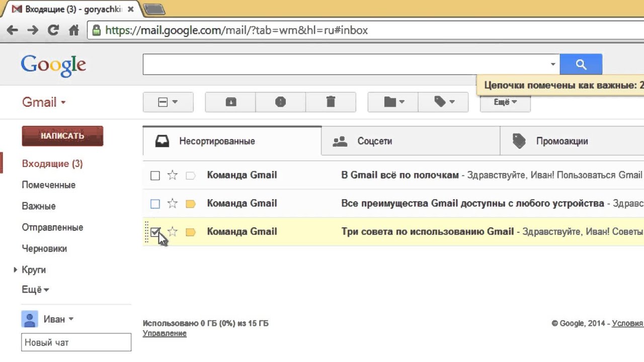
Task: Open the Gmail product switcher dropdown
Action: [x=44, y=102]
